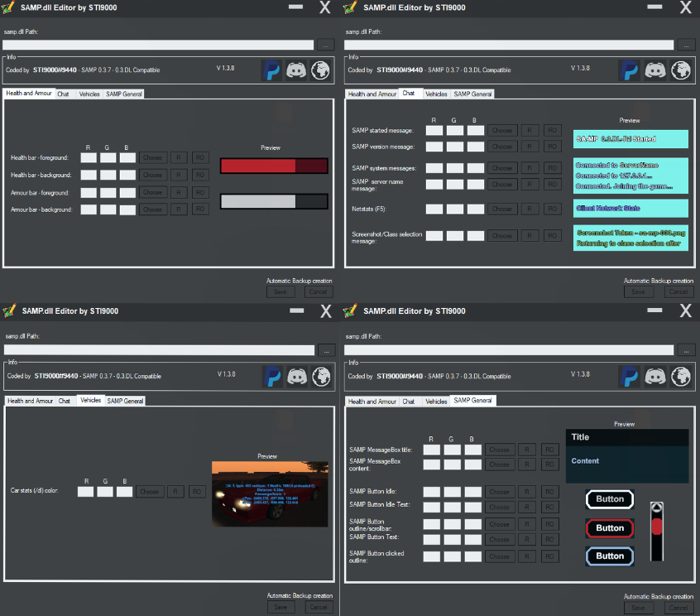Click the grey armour bar preview
The height and width of the screenshot is (616, 700).
coord(274,201)
